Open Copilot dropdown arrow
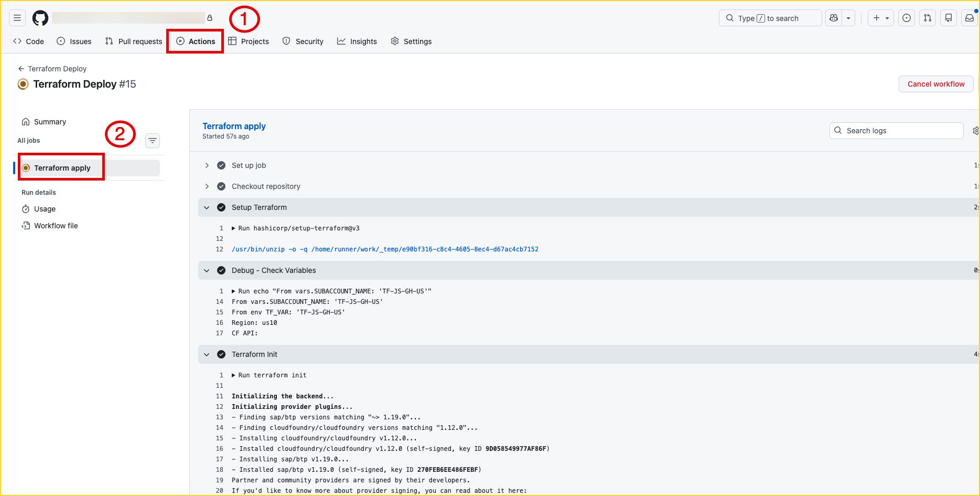The image size is (980, 496). [848, 18]
